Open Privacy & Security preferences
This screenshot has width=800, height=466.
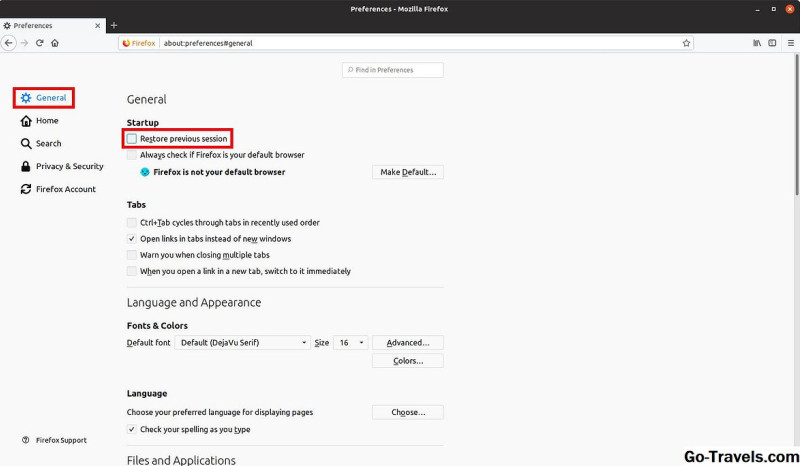pyautogui.click(x=62, y=166)
